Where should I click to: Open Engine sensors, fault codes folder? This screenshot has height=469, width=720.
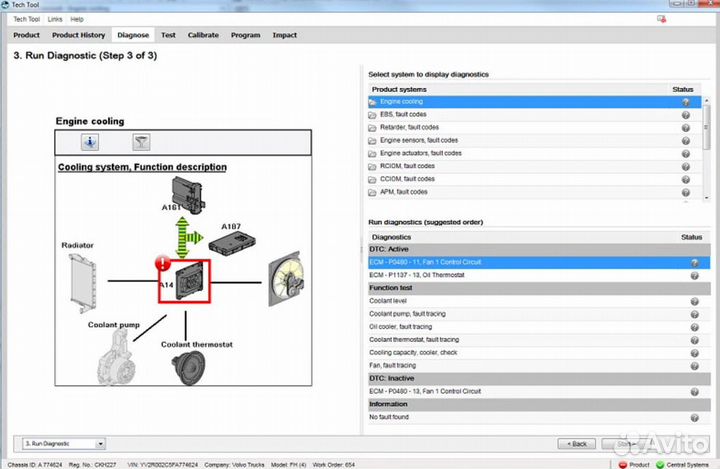[420, 140]
